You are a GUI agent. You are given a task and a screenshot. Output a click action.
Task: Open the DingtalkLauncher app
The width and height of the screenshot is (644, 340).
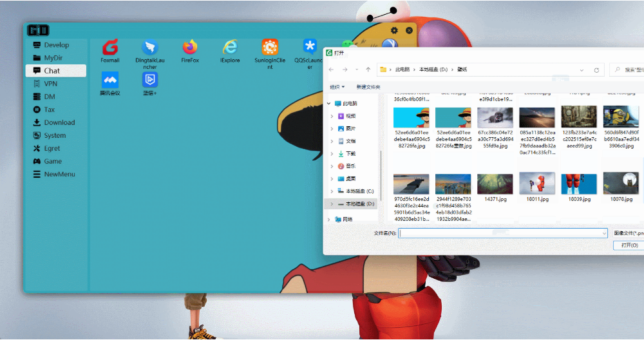tap(150, 47)
